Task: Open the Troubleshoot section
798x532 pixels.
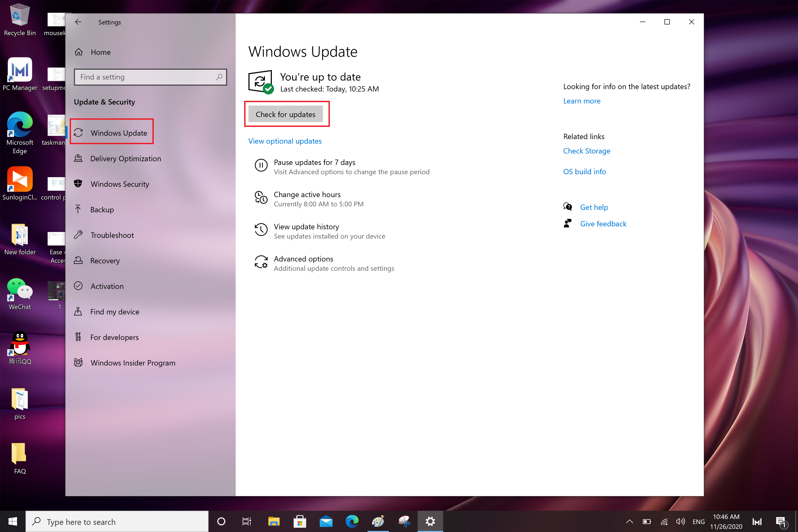Action: pyautogui.click(x=112, y=235)
